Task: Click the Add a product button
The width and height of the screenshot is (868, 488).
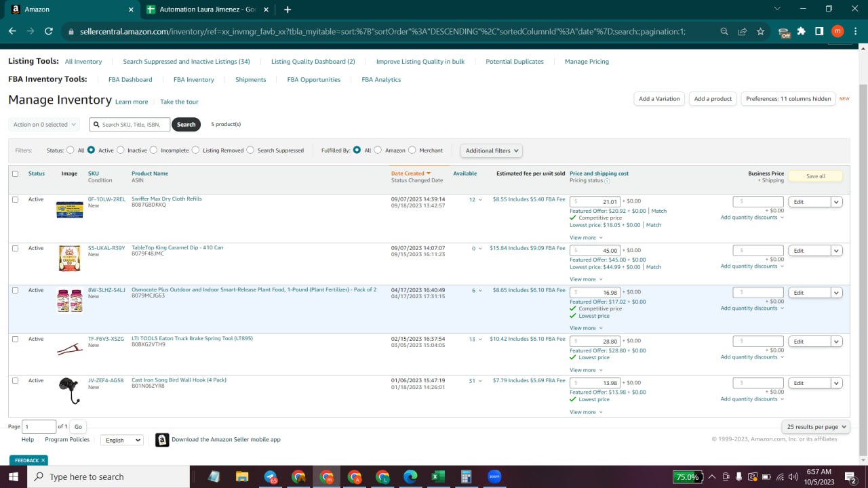Action: point(713,99)
